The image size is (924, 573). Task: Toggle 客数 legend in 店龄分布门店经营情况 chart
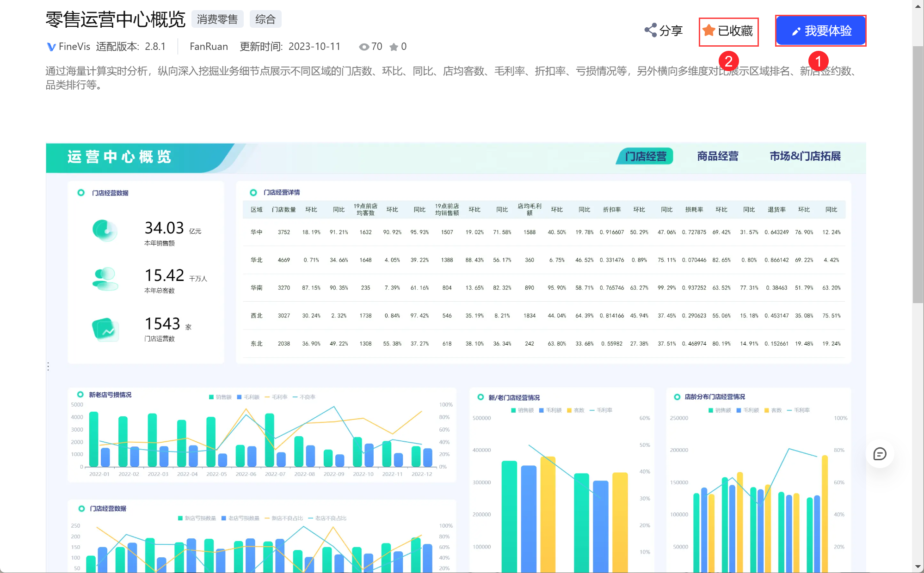(x=773, y=410)
